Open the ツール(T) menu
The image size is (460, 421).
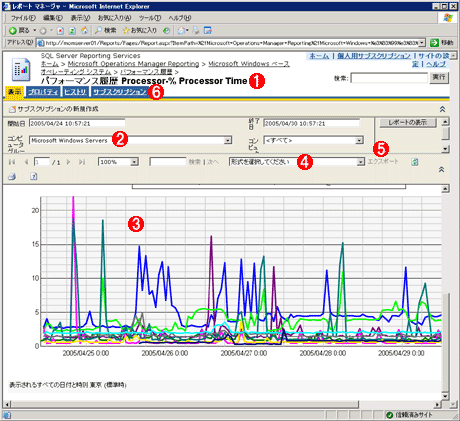150,18
